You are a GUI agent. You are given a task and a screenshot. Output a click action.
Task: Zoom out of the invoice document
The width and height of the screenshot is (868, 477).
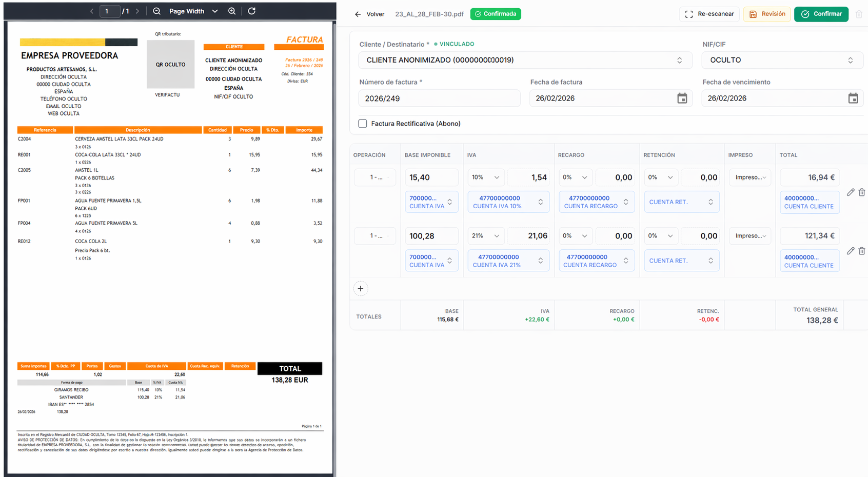[x=156, y=11]
